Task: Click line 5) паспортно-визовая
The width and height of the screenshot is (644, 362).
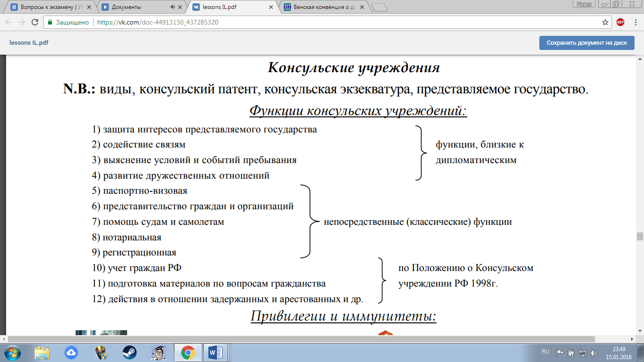Action: [x=140, y=191]
